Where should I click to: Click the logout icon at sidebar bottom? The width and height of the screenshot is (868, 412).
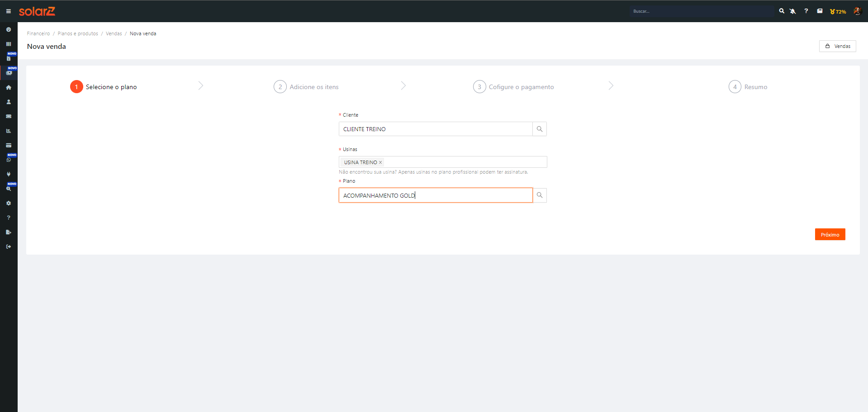(x=9, y=246)
